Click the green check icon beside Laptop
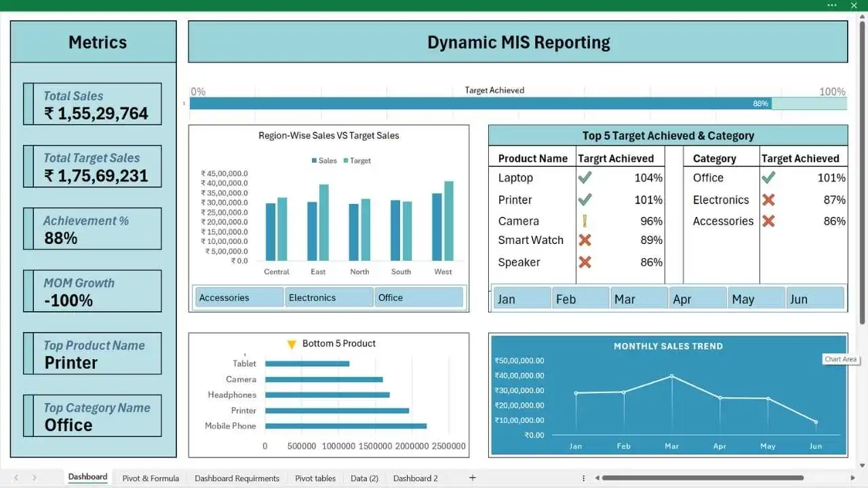 [585, 178]
